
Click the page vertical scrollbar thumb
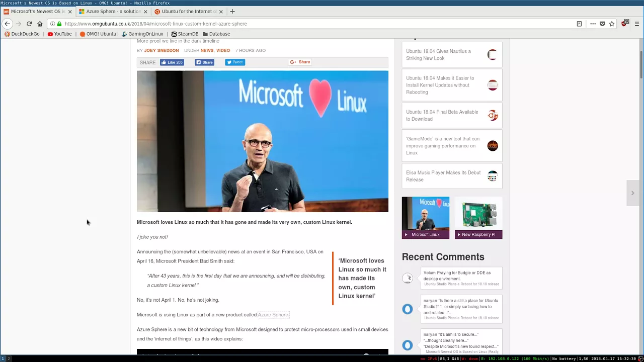tap(641, 64)
